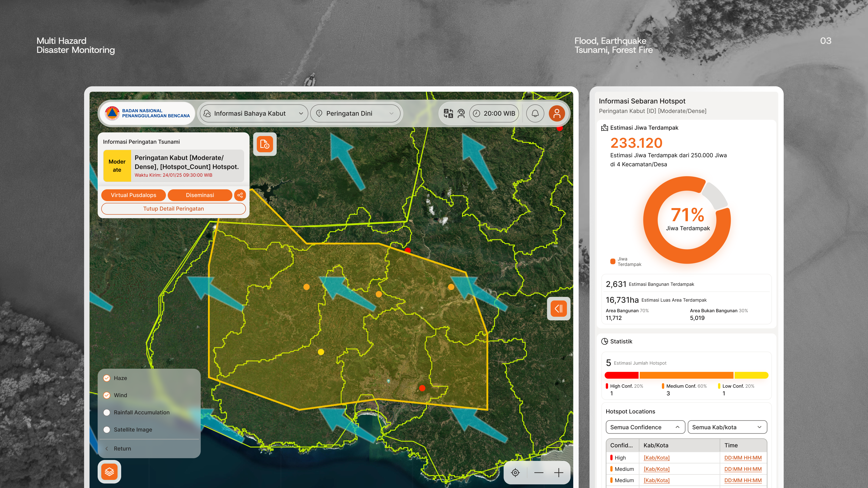868x488 pixels.
Task: Collapse the side panel arrow button
Action: pos(558,308)
